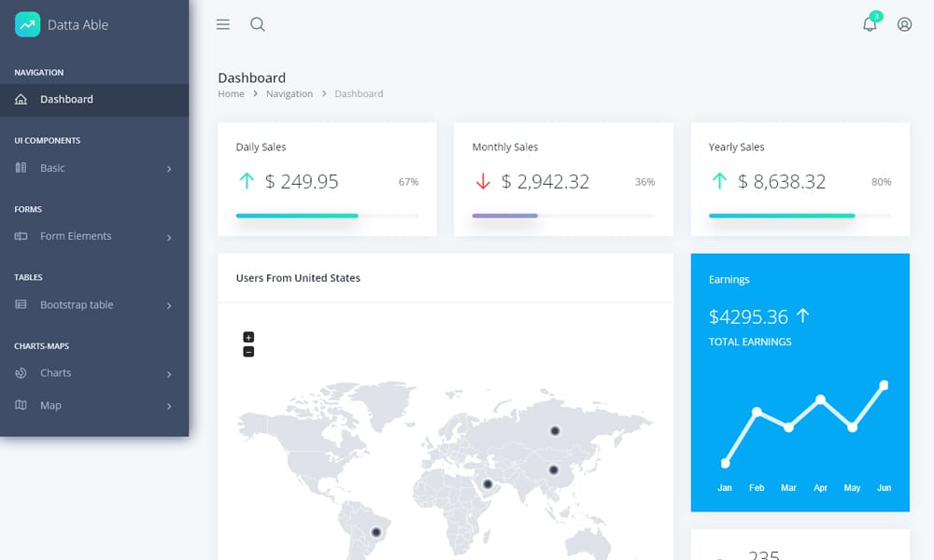
Task: Click the Dashboard breadcrumb item
Action: click(x=359, y=93)
